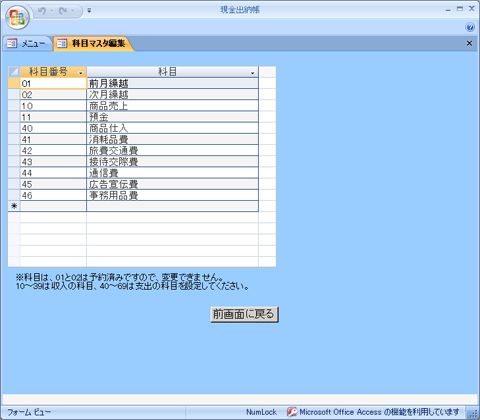Click the 事務用品費 cell

173,195
